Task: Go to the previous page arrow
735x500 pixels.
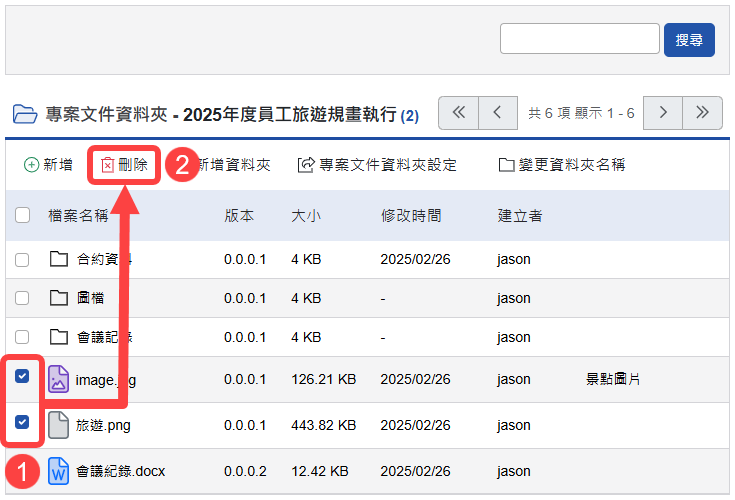Action: [x=498, y=113]
